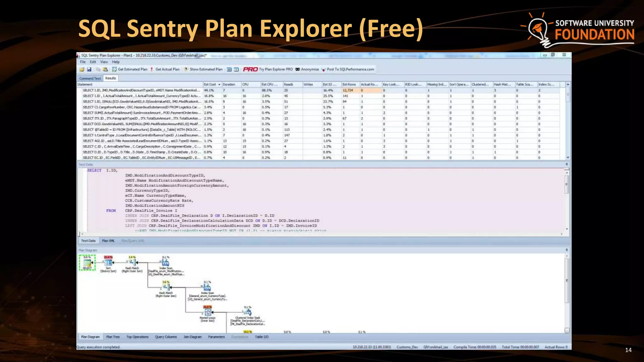Click Show Estimated Plan toolbar item

click(203, 69)
